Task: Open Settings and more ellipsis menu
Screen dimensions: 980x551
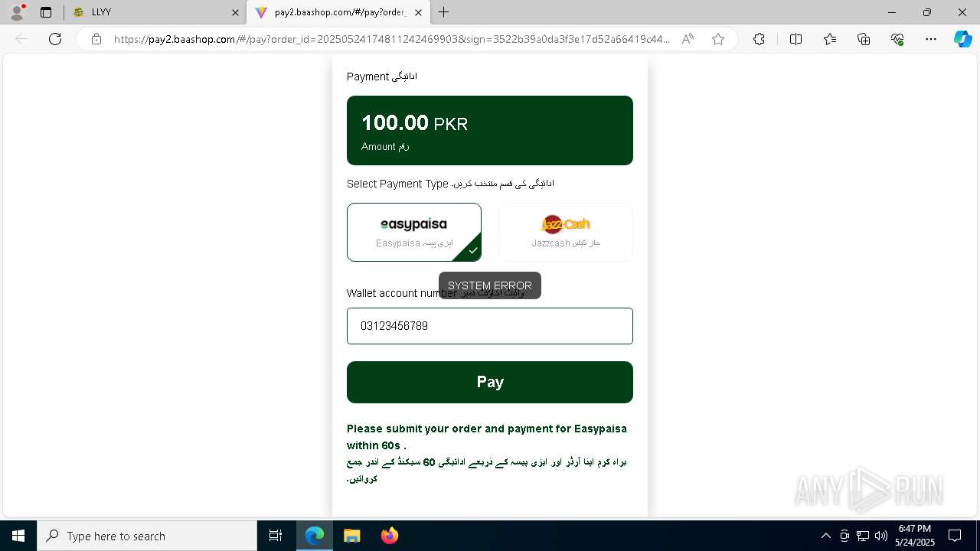Action: (931, 39)
